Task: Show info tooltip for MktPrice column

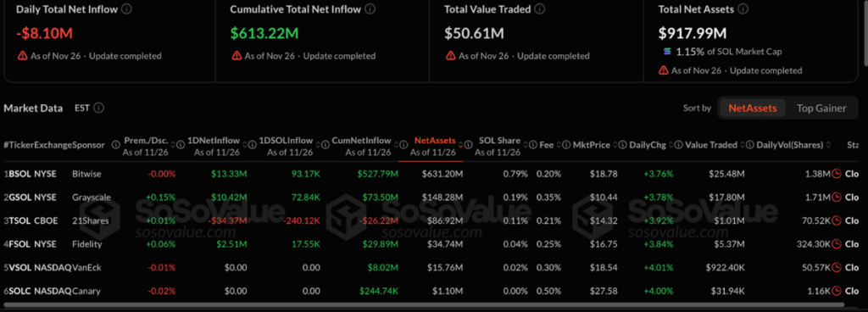Action: 567,145
